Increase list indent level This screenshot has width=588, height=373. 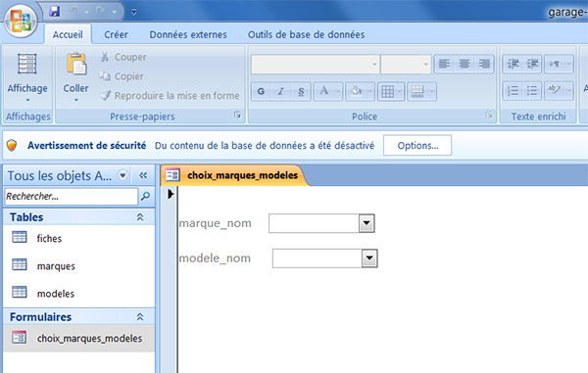point(532,64)
